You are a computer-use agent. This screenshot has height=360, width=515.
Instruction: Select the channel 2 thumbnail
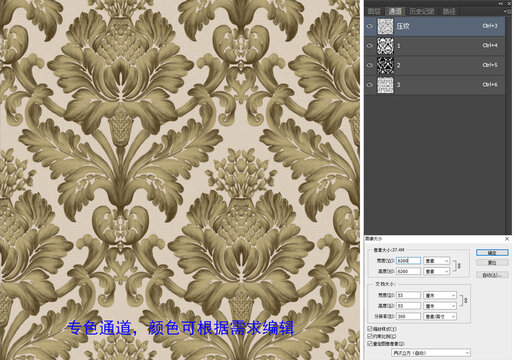click(x=385, y=65)
